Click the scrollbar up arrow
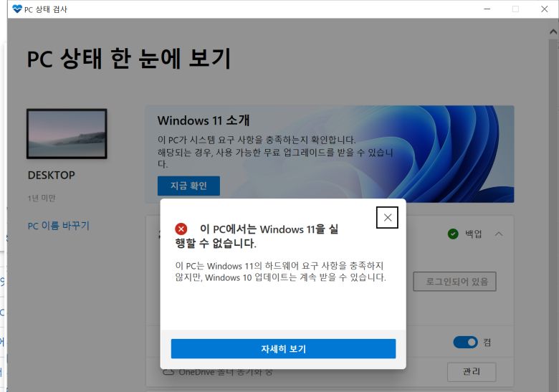 [553, 32]
